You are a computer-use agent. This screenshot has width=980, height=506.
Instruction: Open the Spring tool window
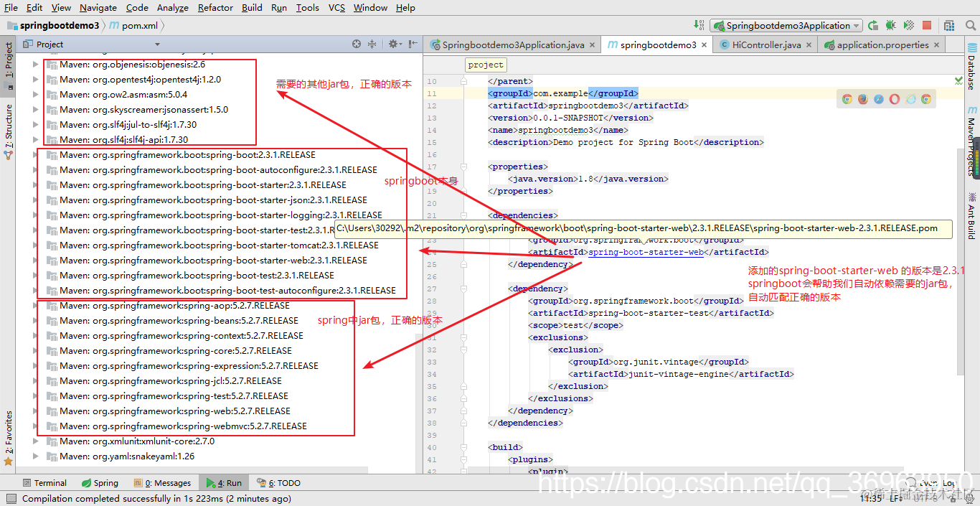[x=100, y=483]
